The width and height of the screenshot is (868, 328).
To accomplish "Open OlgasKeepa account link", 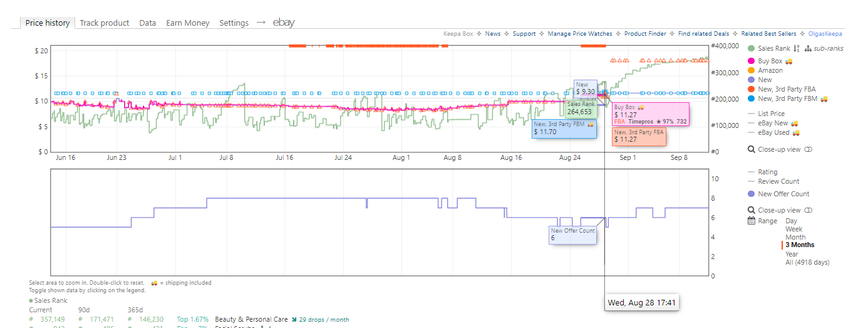I will pos(825,34).
